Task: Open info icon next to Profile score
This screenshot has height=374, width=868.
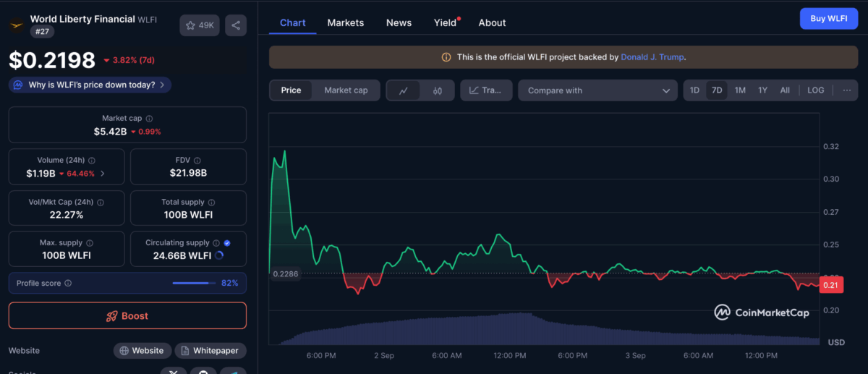Action: pyautogui.click(x=68, y=283)
